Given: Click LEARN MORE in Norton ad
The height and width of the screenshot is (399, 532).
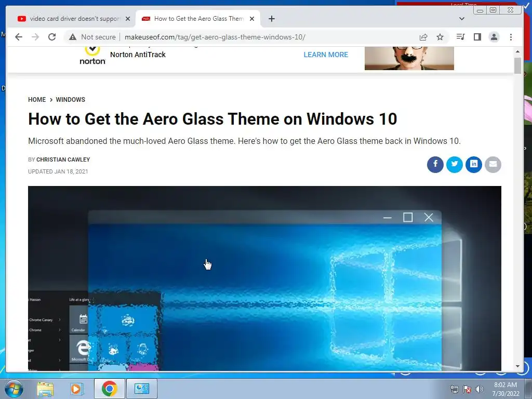Looking at the screenshot, I should click(x=326, y=55).
